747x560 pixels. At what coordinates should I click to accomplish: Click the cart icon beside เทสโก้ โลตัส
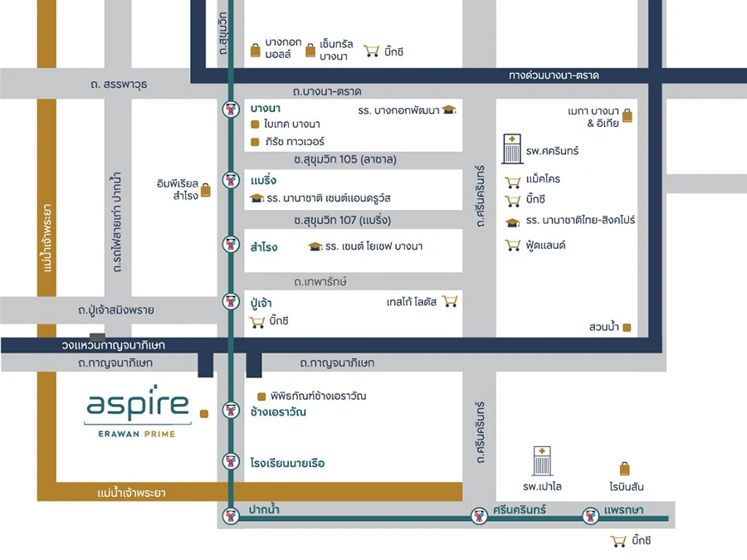[450, 301]
